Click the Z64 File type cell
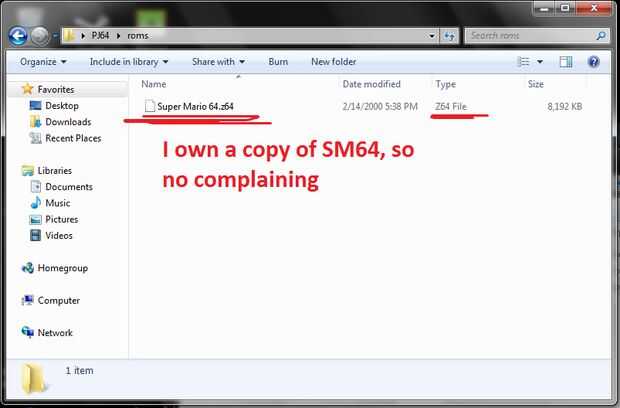The width and height of the screenshot is (620, 408). (x=451, y=106)
